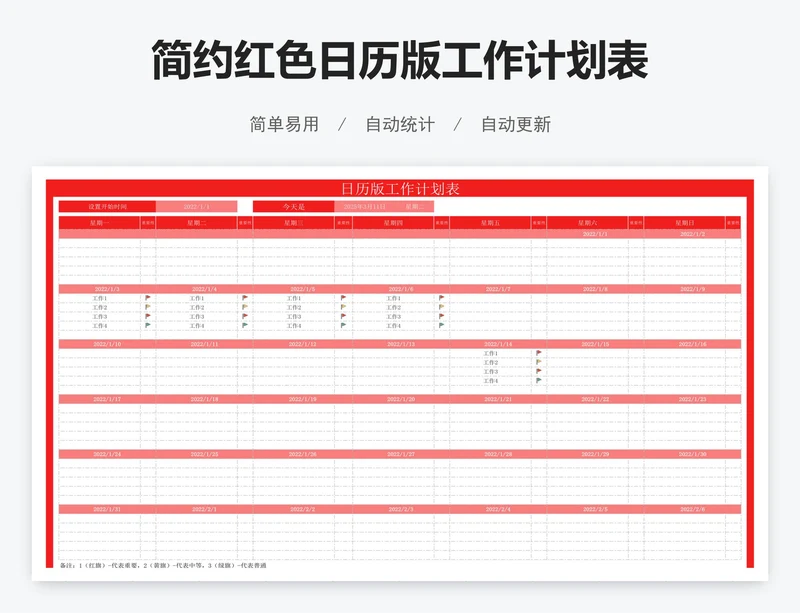Select the start date field 2022/1/1
The image size is (800, 613).
click(196, 207)
